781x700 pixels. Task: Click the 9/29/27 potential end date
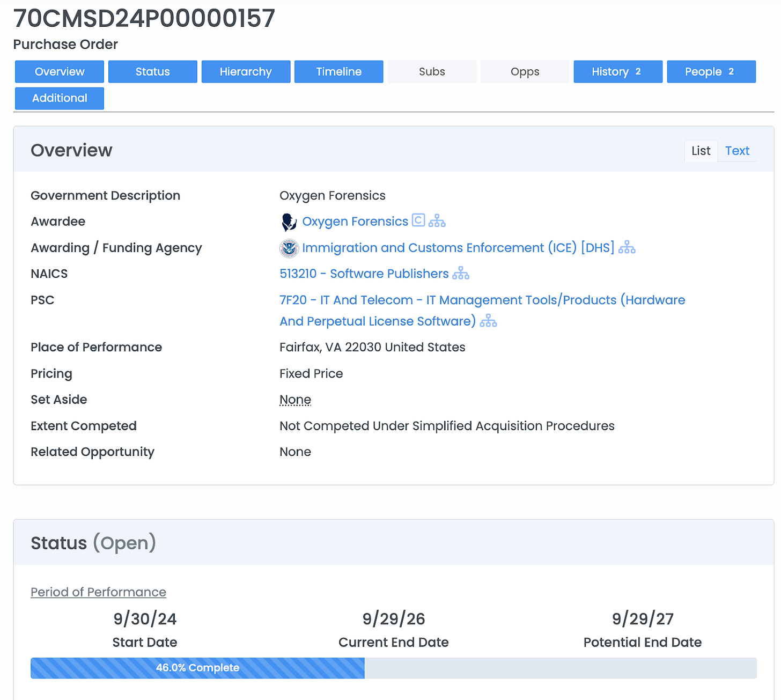click(643, 619)
